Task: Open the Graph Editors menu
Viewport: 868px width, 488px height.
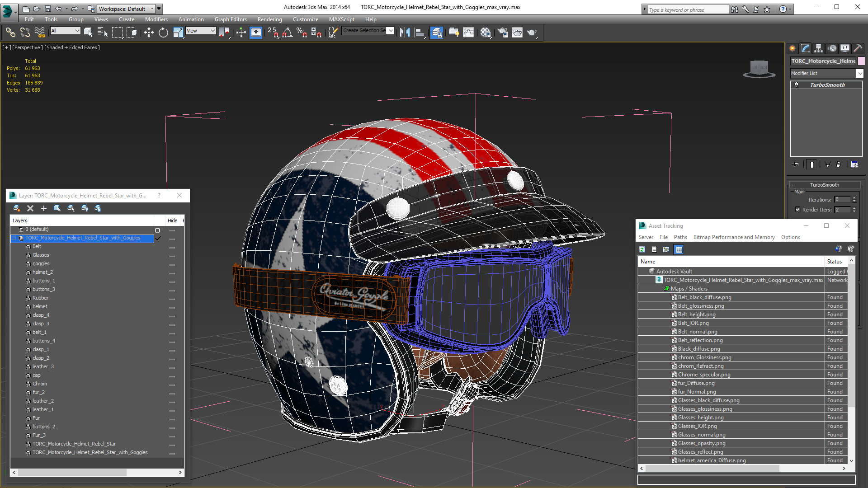Action: (x=231, y=19)
